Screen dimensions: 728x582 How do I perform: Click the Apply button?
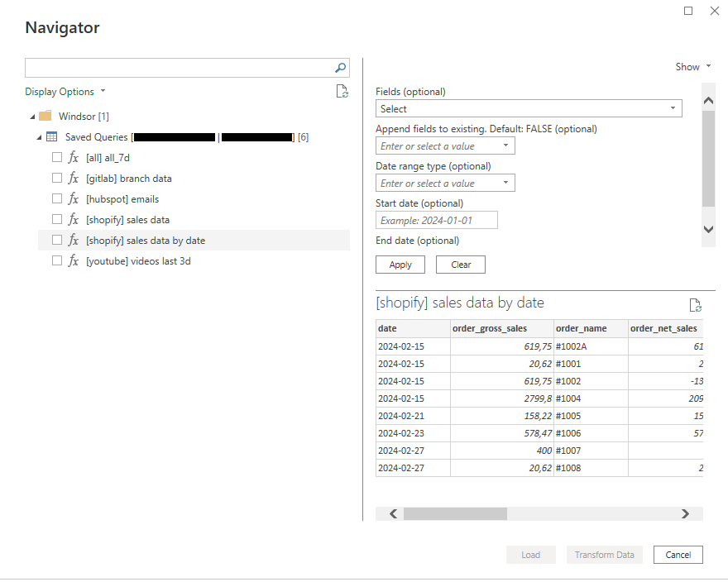click(x=400, y=264)
